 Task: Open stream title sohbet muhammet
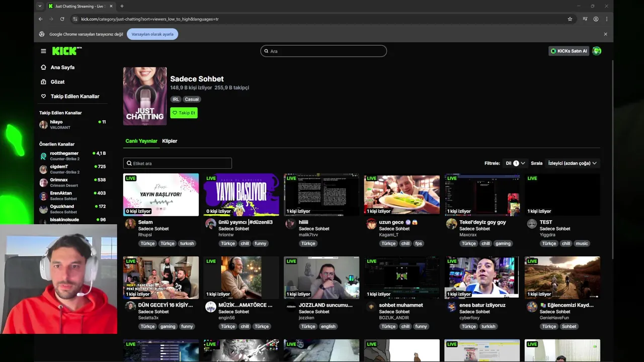point(401,305)
